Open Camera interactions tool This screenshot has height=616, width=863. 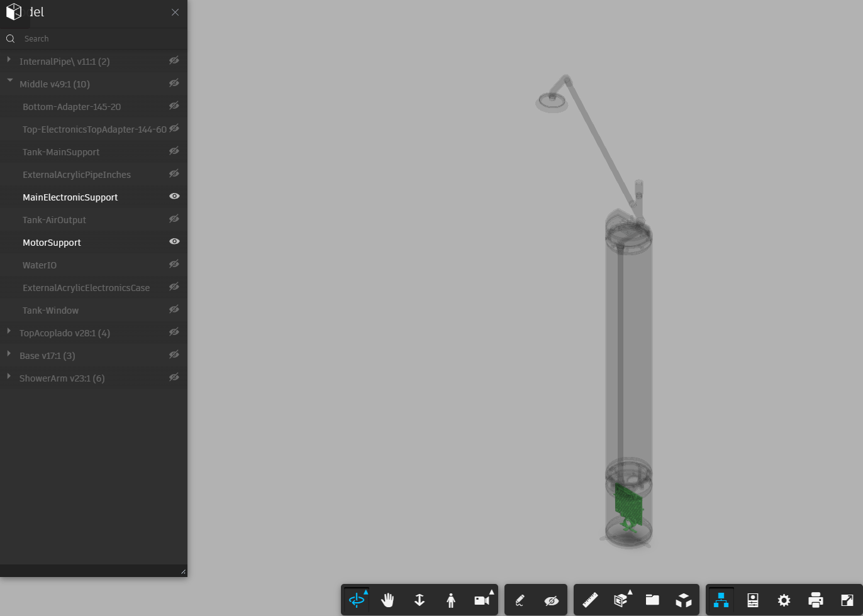pyautogui.click(x=482, y=600)
